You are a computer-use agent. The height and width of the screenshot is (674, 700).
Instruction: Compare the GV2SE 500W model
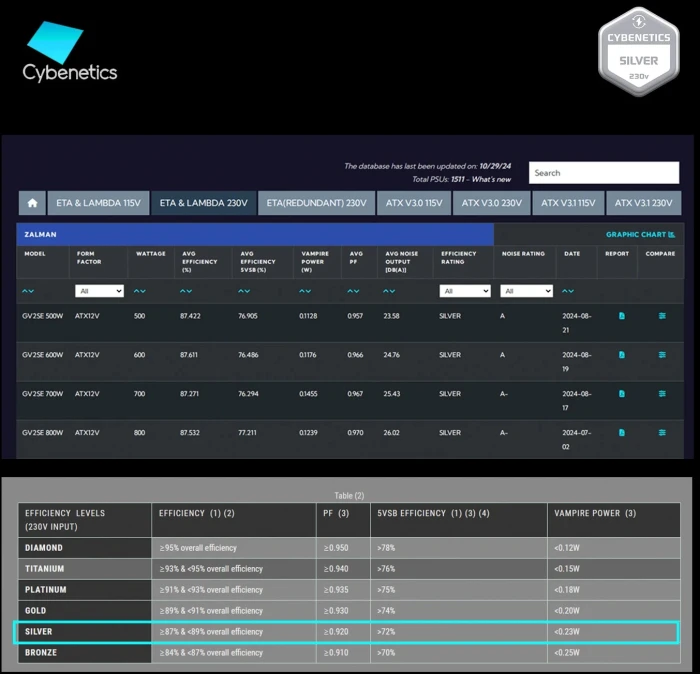662,316
